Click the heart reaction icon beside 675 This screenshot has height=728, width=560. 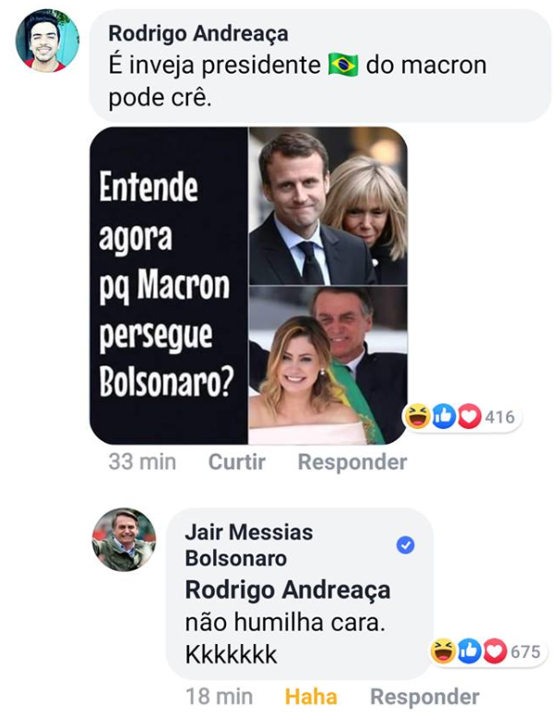tap(494, 652)
